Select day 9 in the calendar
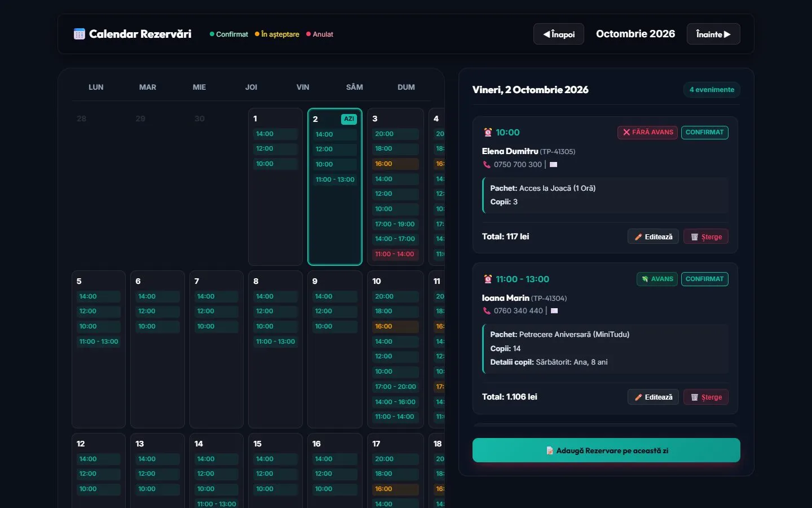The height and width of the screenshot is (508, 812). coord(334,349)
